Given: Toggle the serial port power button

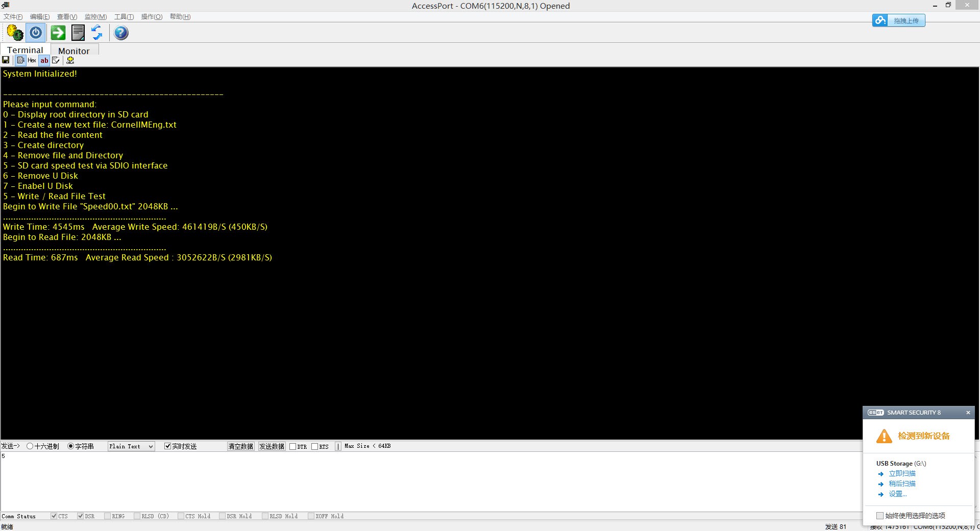Looking at the screenshot, I should tap(36, 33).
